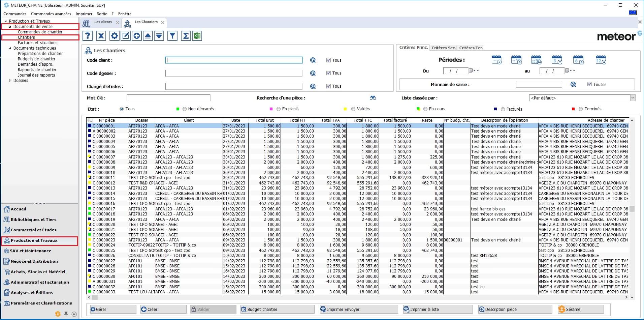Open the Commandes menu

coord(15,14)
